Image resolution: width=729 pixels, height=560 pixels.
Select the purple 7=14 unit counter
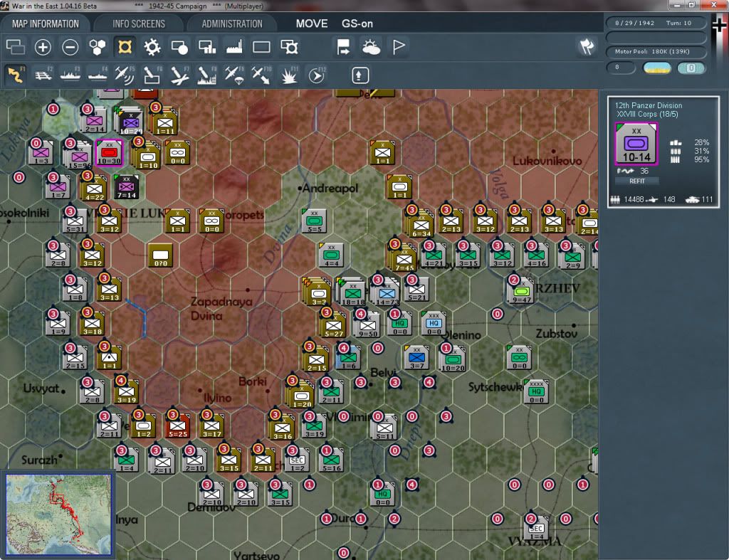coord(126,186)
